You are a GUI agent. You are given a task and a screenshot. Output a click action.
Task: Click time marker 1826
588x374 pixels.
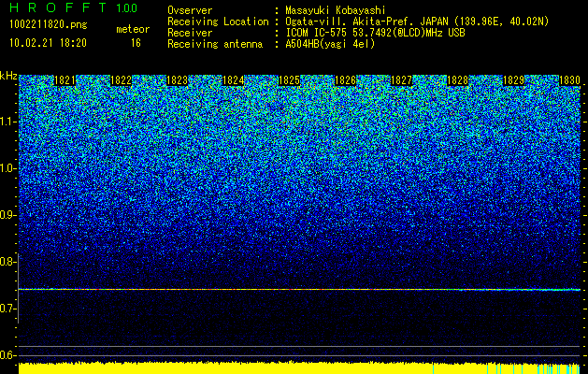coord(345,80)
